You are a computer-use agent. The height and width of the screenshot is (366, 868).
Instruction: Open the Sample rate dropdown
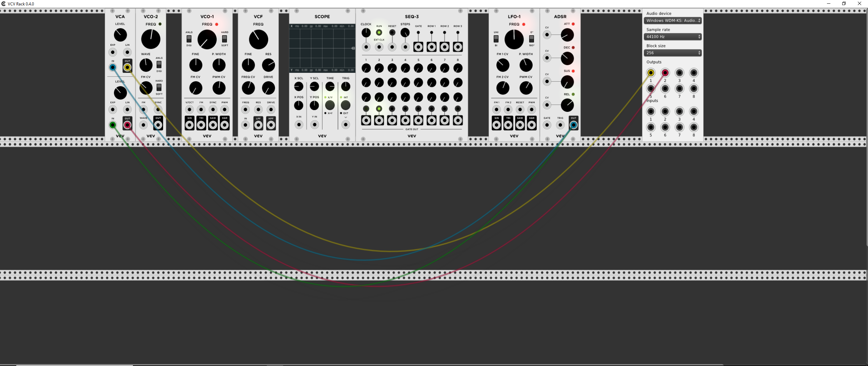pos(672,37)
